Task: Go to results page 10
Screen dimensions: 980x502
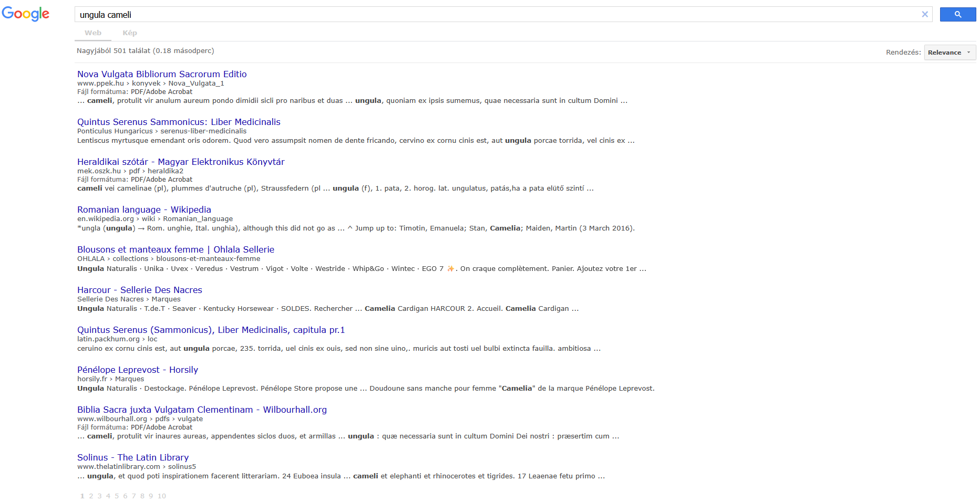Action: pos(162,496)
